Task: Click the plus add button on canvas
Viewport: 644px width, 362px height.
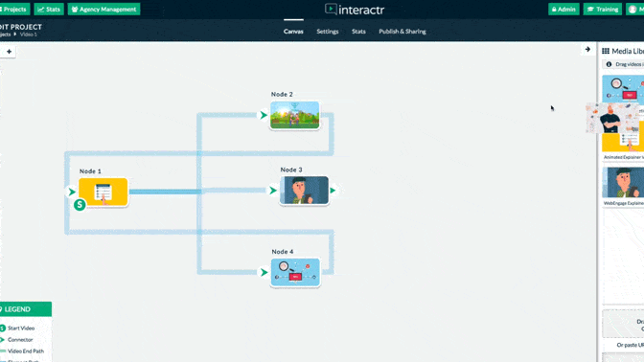Action: 9,52
